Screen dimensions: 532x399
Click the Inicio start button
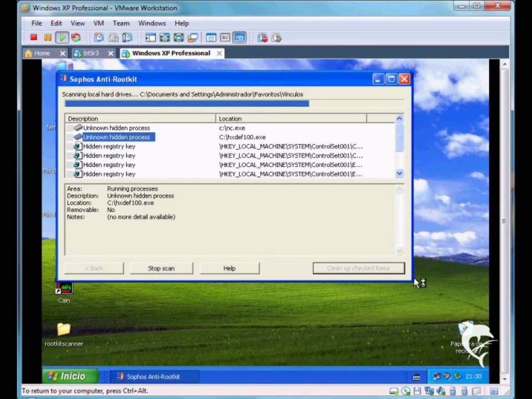(x=70, y=376)
